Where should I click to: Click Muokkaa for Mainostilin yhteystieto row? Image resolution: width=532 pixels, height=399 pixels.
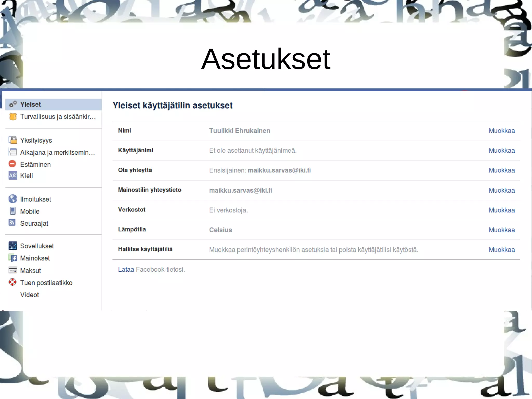click(502, 190)
